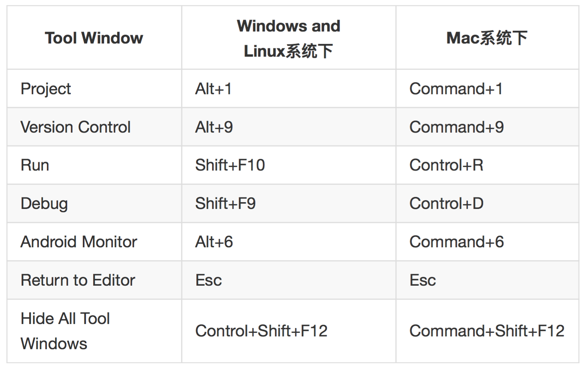Select the Return to Editor row label

(78, 280)
